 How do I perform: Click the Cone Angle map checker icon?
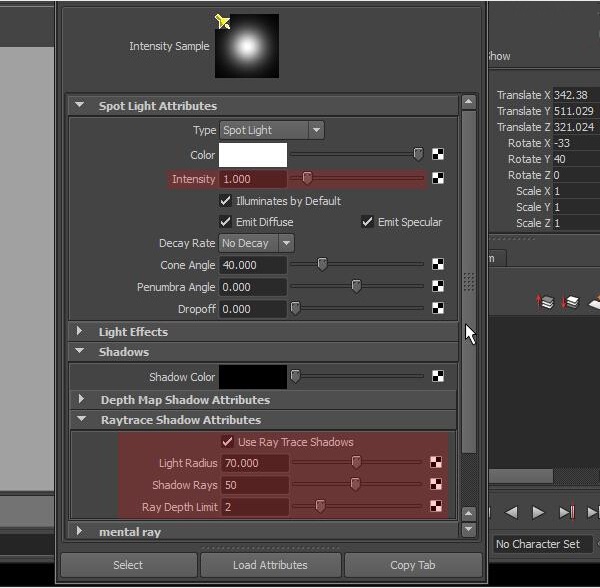click(438, 264)
